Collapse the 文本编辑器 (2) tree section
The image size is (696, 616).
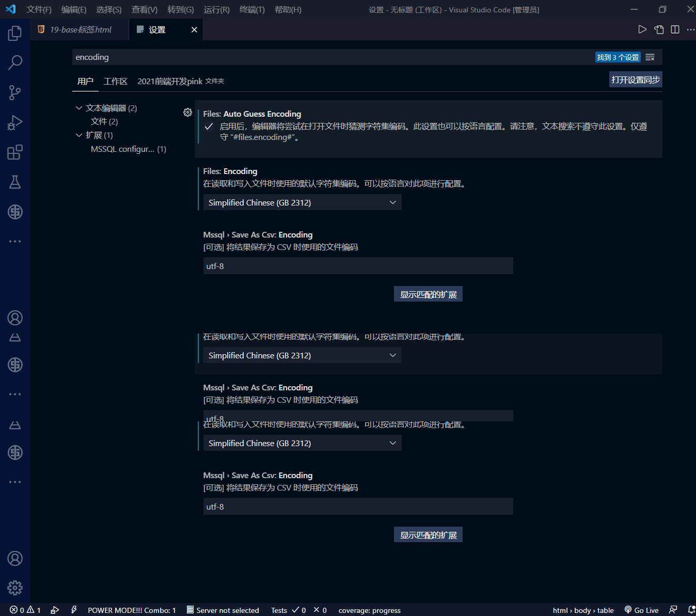[106, 108]
